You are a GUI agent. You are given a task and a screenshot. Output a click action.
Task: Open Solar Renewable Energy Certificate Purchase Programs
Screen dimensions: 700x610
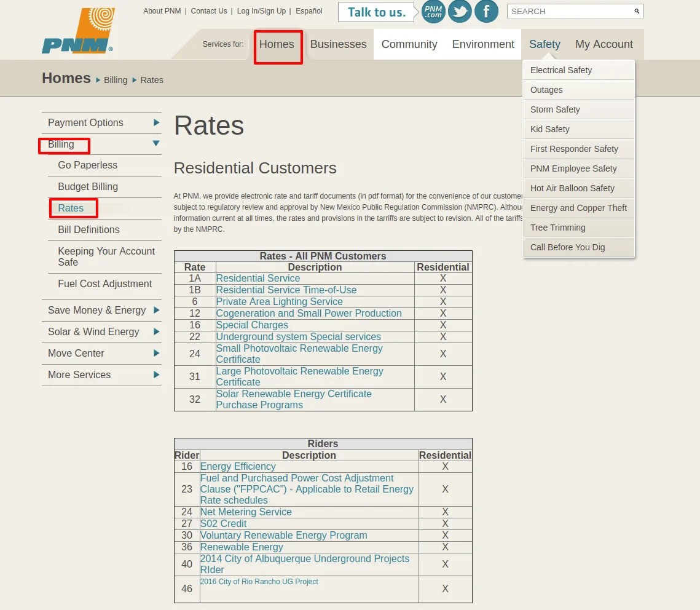coord(294,399)
